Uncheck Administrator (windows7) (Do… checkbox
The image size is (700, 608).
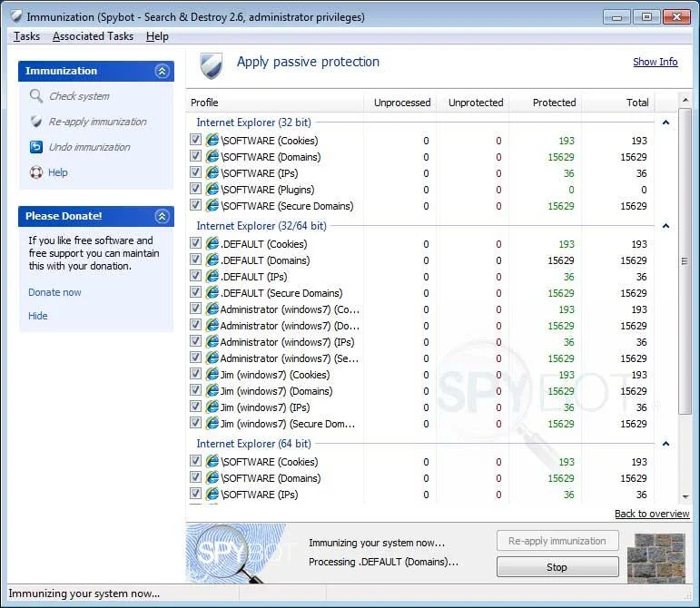coord(195,325)
